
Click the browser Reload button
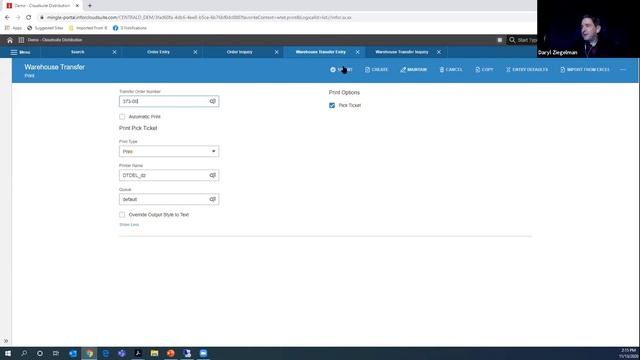click(29, 18)
